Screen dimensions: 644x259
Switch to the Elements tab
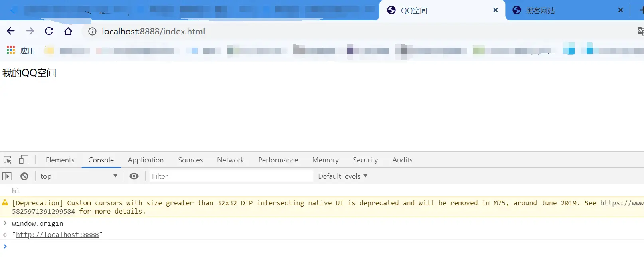click(60, 160)
